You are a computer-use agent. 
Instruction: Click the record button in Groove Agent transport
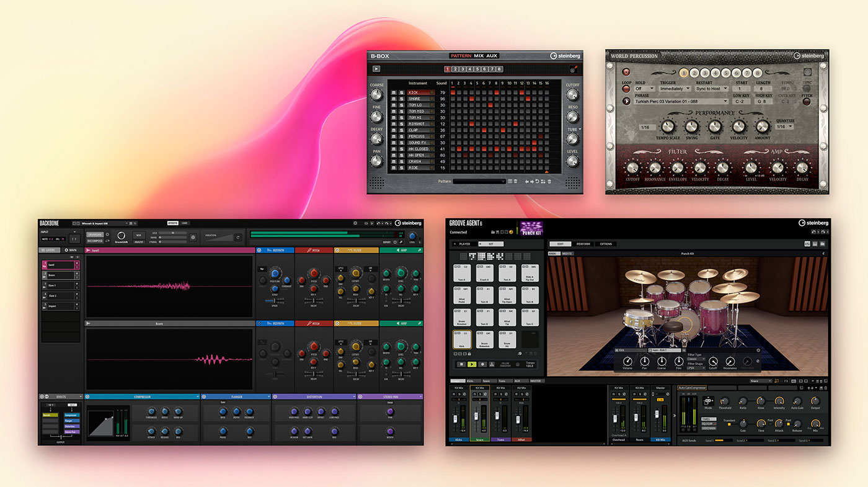tap(484, 364)
